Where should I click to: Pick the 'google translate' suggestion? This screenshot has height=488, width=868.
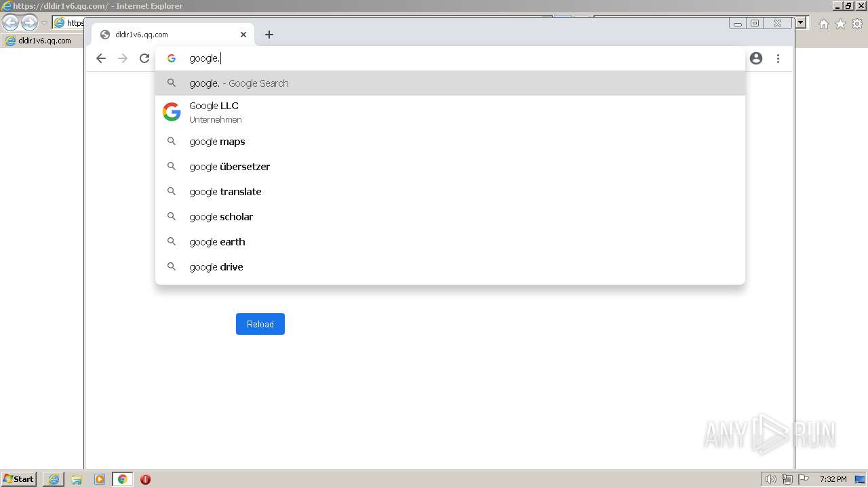pyautogui.click(x=450, y=192)
